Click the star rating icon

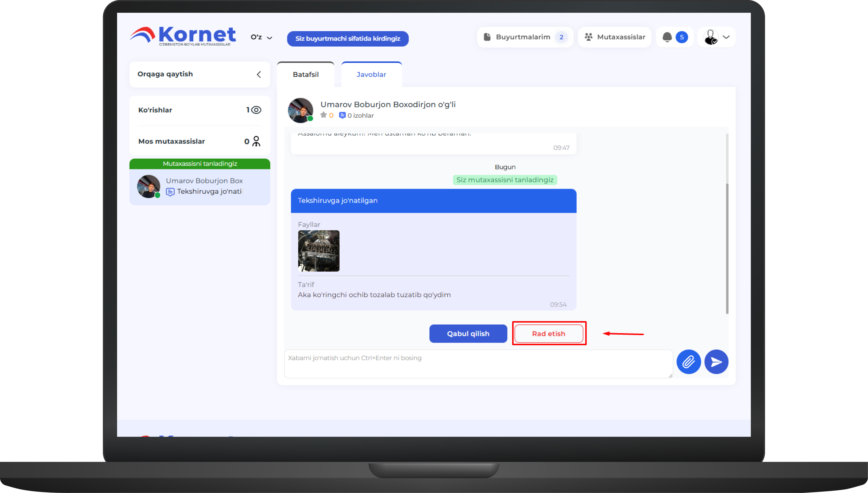(323, 115)
